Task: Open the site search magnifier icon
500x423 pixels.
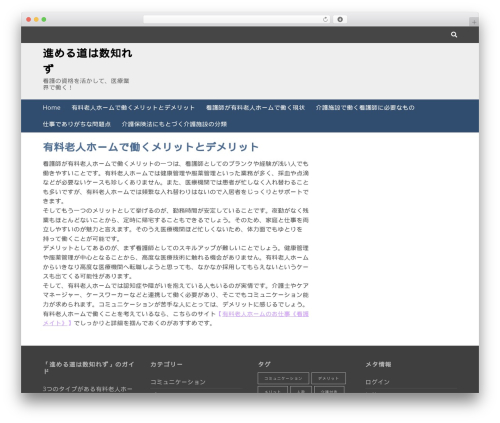Action: click(x=454, y=34)
